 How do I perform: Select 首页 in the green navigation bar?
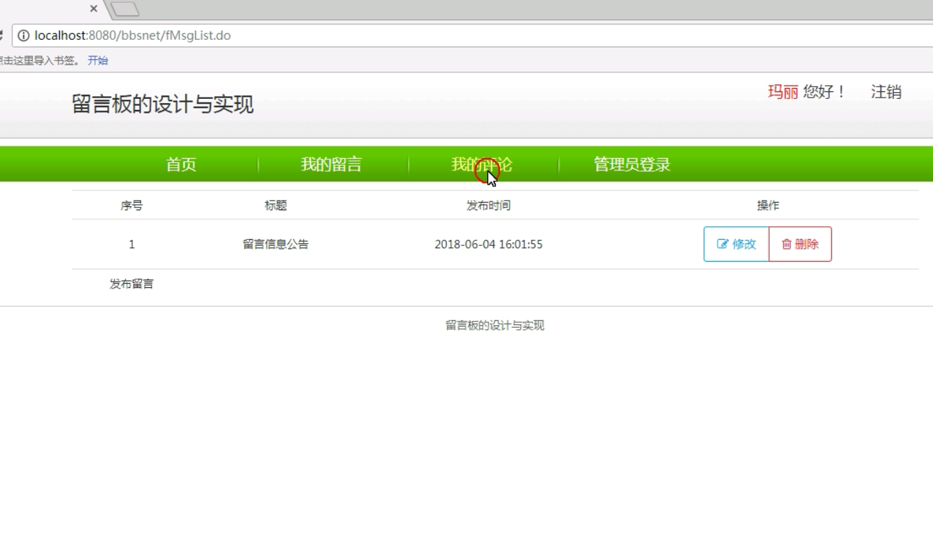pos(180,164)
